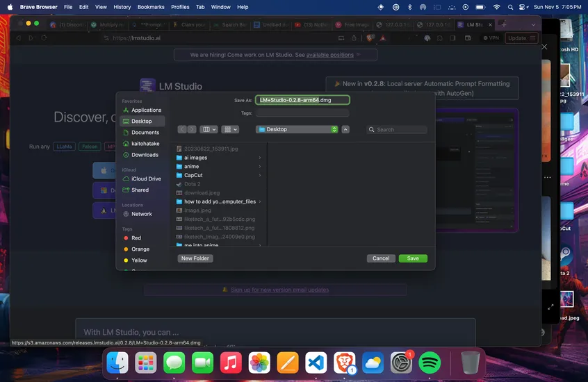Expand the ai images folder

pyautogui.click(x=195, y=158)
